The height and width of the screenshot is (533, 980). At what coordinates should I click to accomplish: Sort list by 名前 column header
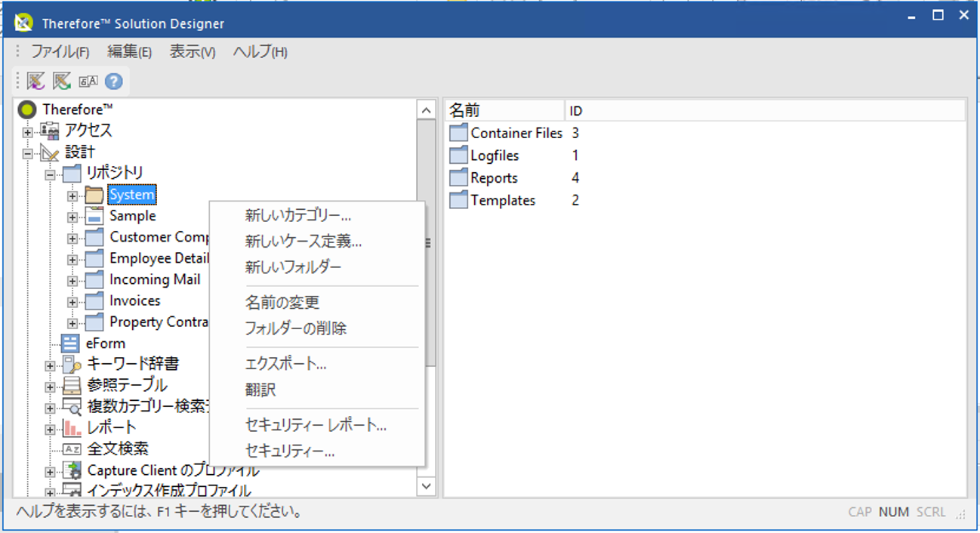pyautogui.click(x=504, y=111)
